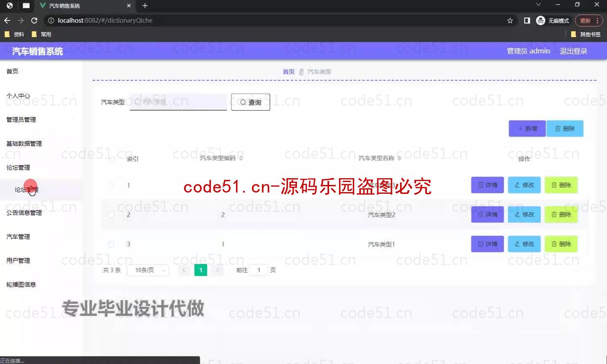Delete the 汽车类型1 row
The height and width of the screenshot is (364, 607).
pos(561,244)
